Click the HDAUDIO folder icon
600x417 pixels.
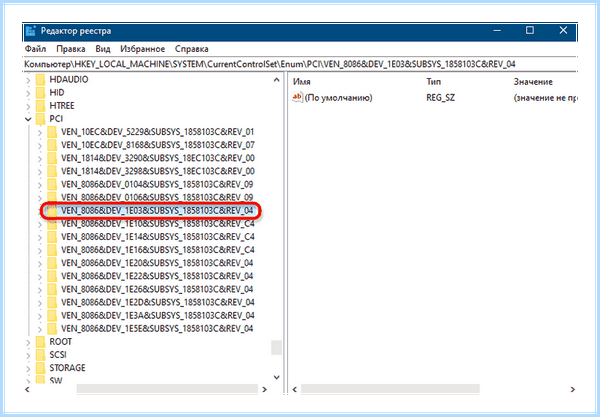tap(40, 80)
